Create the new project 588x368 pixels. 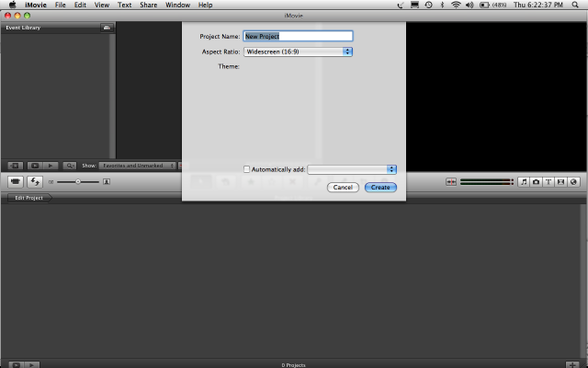(x=380, y=187)
